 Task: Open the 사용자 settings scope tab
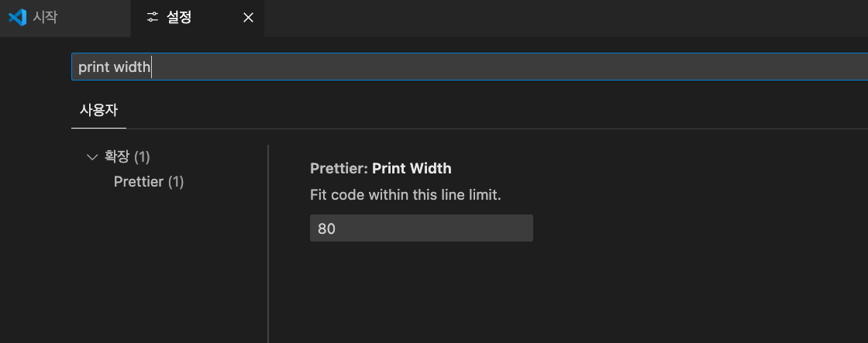[98, 110]
